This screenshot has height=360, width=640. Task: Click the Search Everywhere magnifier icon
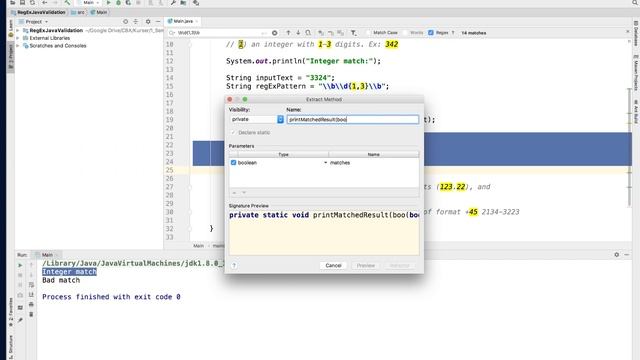point(635,2)
